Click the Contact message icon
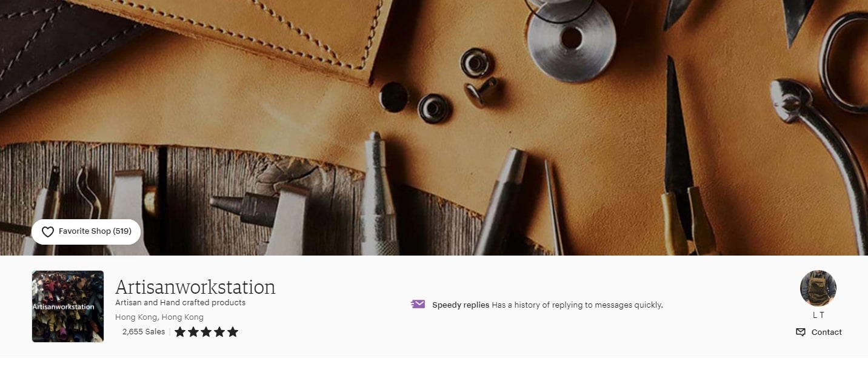Viewport: 868px width, 367px height. click(x=801, y=332)
